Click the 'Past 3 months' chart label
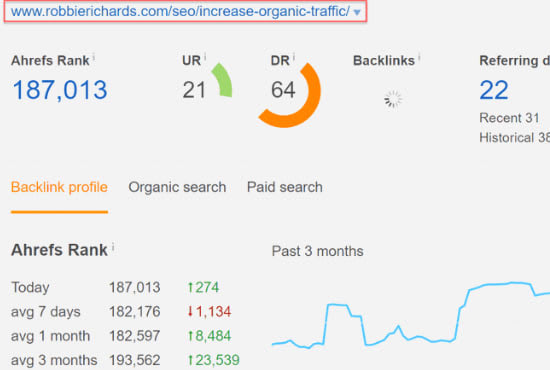Viewport: 550px width, 370px height. [x=317, y=251]
